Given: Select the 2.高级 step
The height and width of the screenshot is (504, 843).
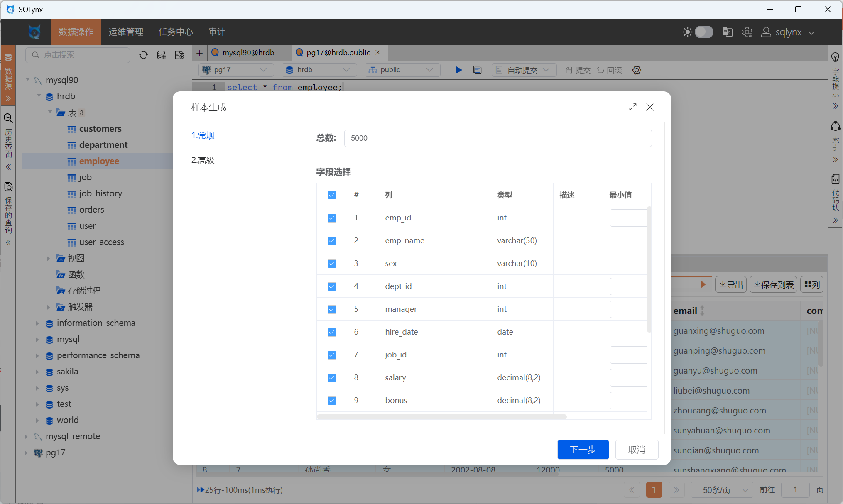Looking at the screenshot, I should tap(203, 160).
